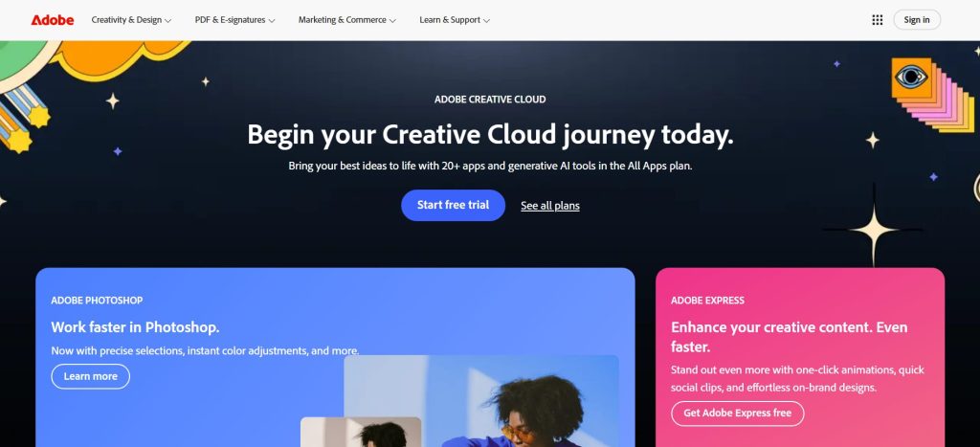The image size is (980, 447).
Task: Open the app switcher grid icon
Action: coord(877,20)
